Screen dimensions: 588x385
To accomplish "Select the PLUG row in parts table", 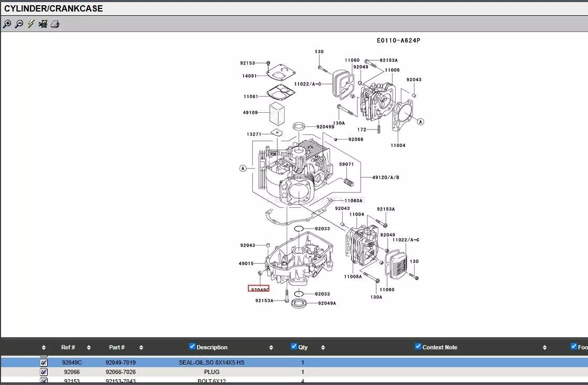I will [212, 372].
